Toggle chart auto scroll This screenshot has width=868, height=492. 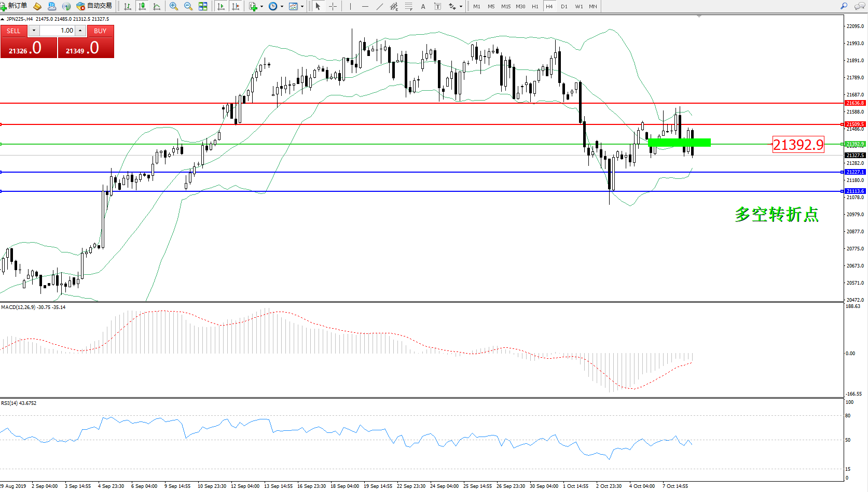221,6
